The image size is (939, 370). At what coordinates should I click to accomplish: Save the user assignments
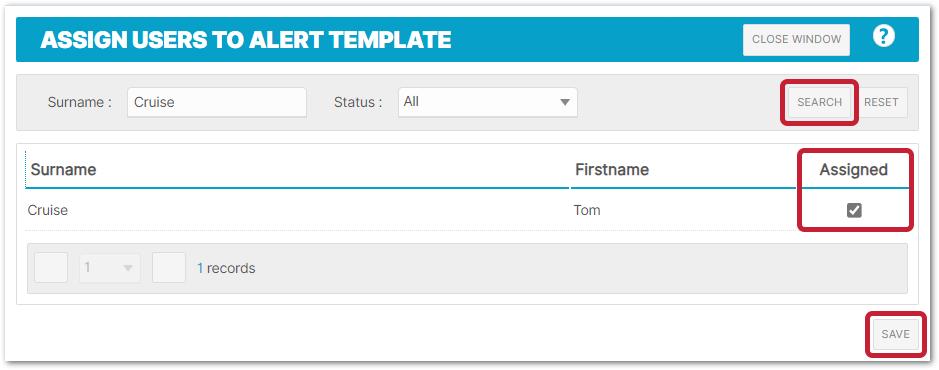[x=895, y=335]
